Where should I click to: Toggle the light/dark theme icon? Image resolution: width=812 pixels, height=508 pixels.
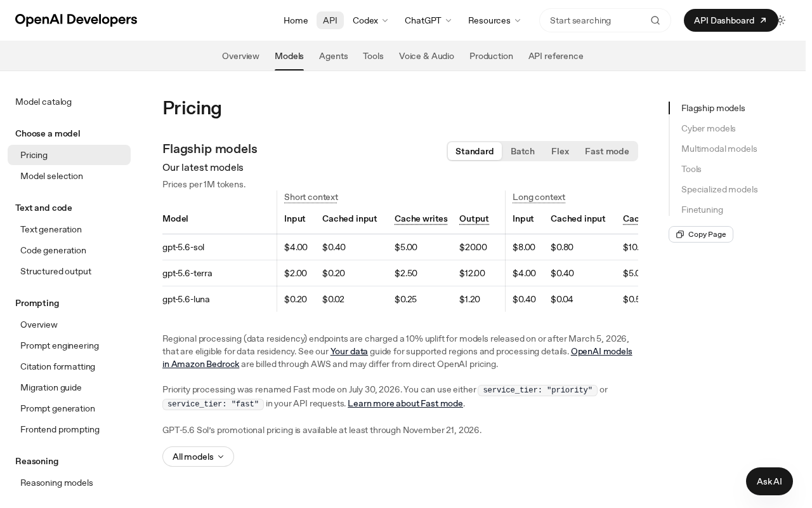781,20
